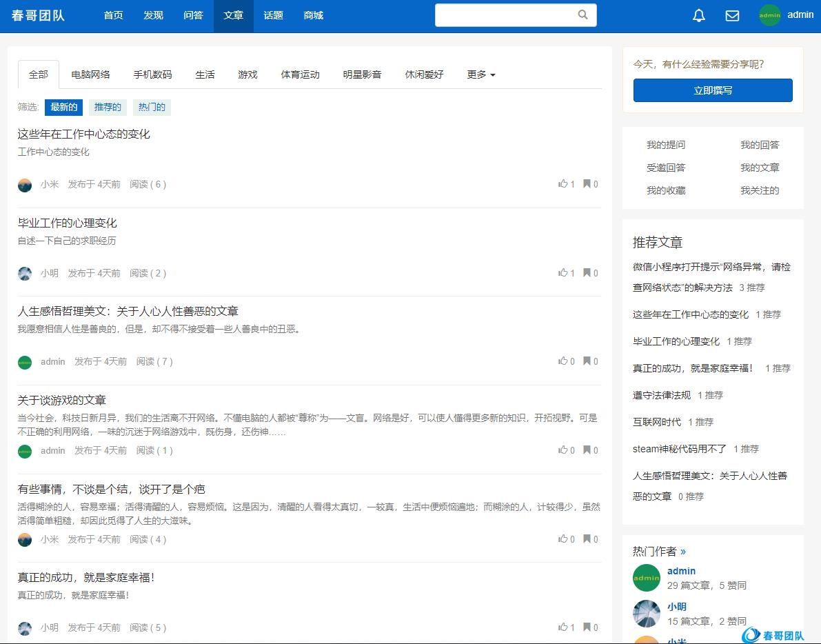Expand 热门作者 list via » arrow

[683, 552]
